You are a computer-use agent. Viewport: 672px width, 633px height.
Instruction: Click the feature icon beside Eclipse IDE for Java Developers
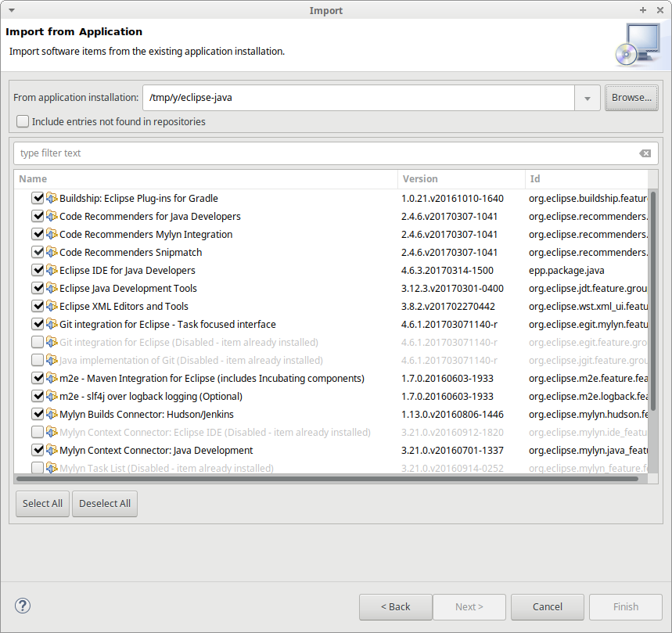point(52,270)
